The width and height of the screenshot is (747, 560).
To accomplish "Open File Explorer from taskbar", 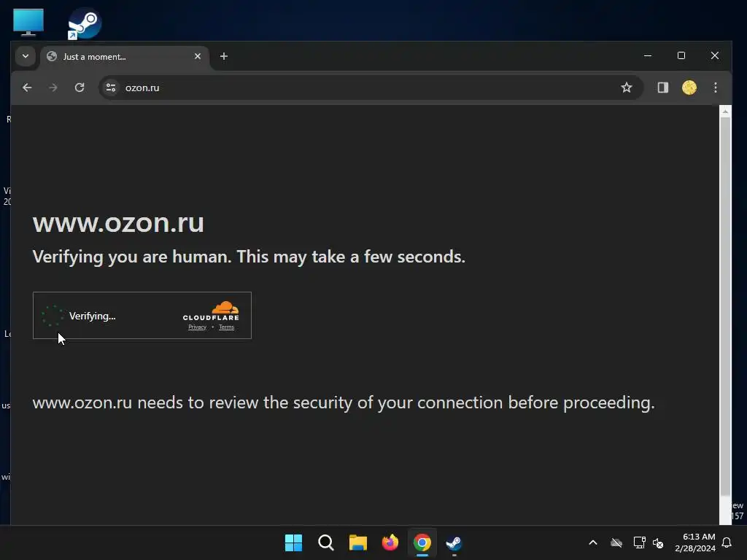I will [x=357, y=542].
